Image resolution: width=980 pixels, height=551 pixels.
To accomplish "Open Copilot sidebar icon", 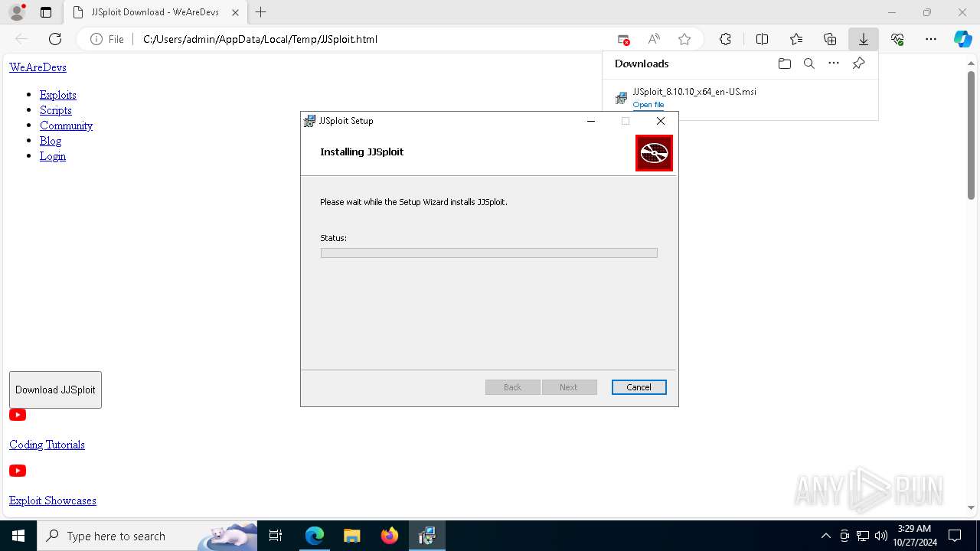I will click(x=962, y=39).
